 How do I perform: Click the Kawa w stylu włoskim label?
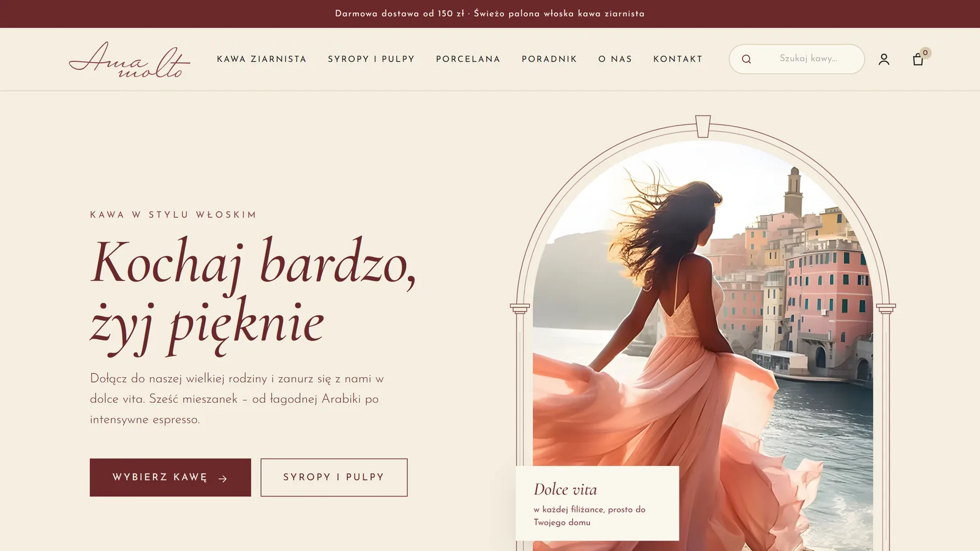173,215
